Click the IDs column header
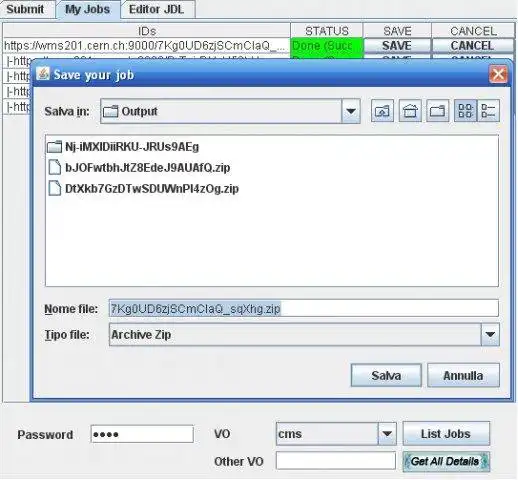Image resolution: width=518 pixels, height=480 pixels. pos(147,31)
